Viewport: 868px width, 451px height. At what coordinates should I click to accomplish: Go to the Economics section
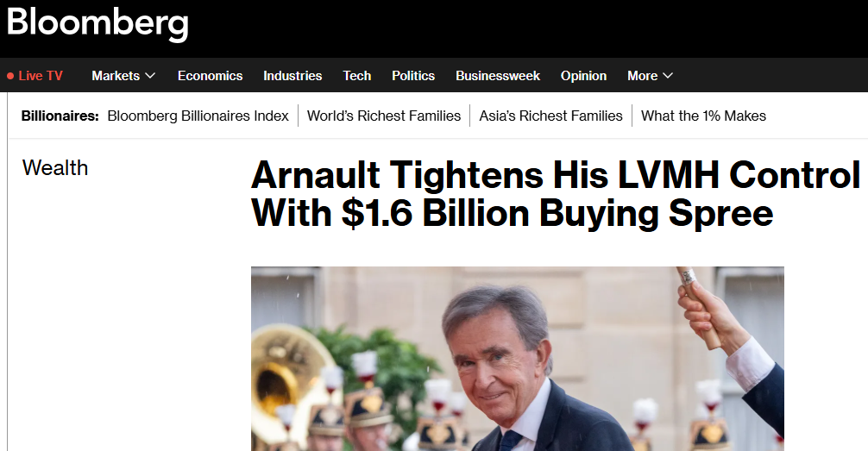pyautogui.click(x=210, y=76)
